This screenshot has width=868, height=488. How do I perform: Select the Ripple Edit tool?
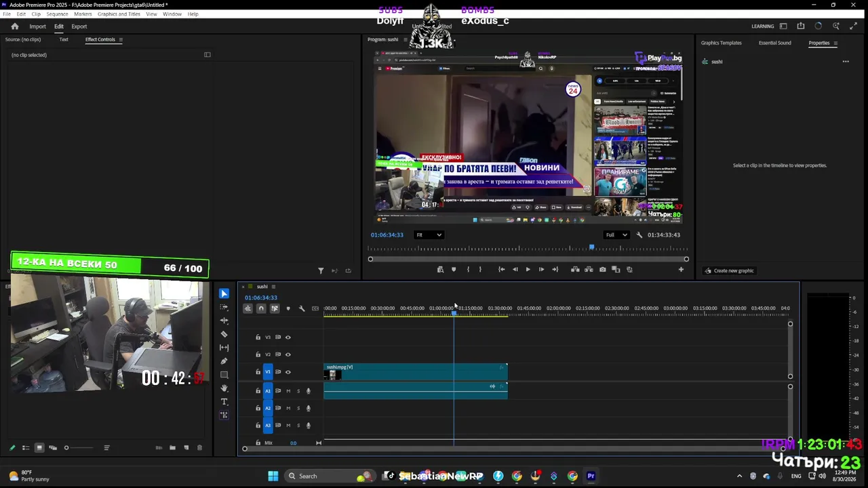click(x=224, y=321)
